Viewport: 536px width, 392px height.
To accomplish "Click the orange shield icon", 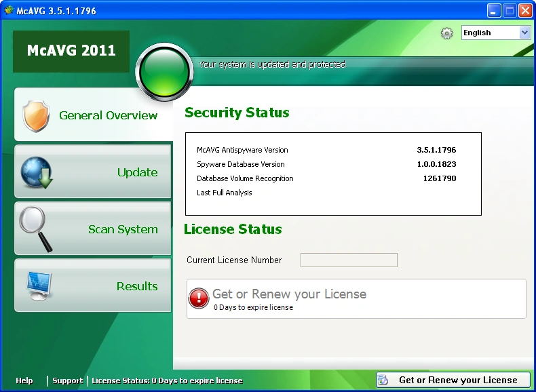I will pyautogui.click(x=36, y=116).
